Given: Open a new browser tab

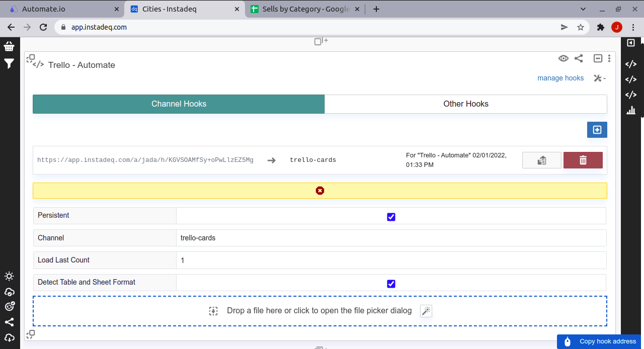Looking at the screenshot, I should (376, 9).
